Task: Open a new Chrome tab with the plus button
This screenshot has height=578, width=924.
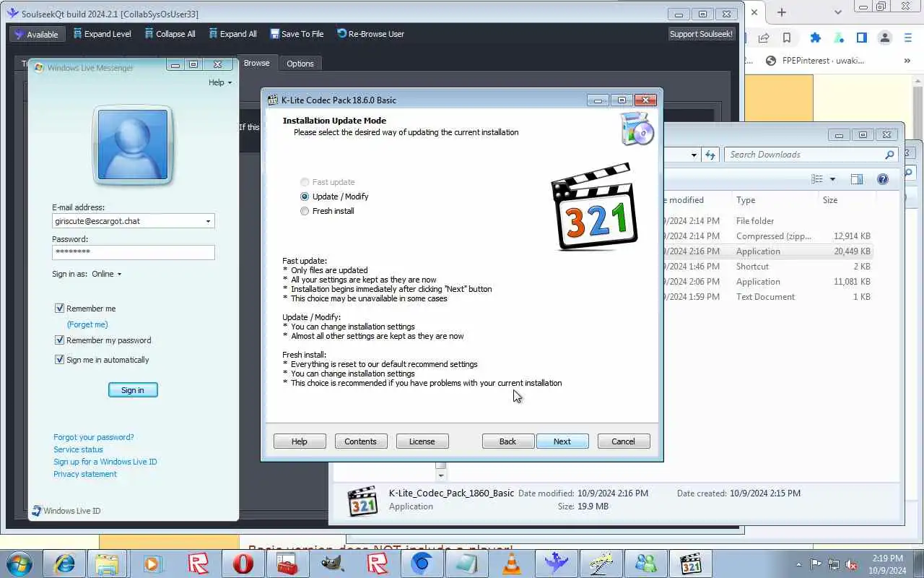Action: coord(781,12)
